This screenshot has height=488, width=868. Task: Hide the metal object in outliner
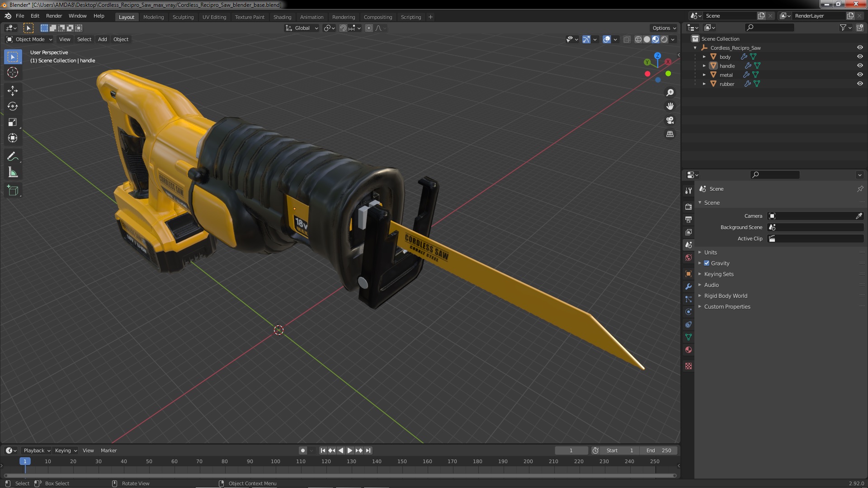coord(859,75)
